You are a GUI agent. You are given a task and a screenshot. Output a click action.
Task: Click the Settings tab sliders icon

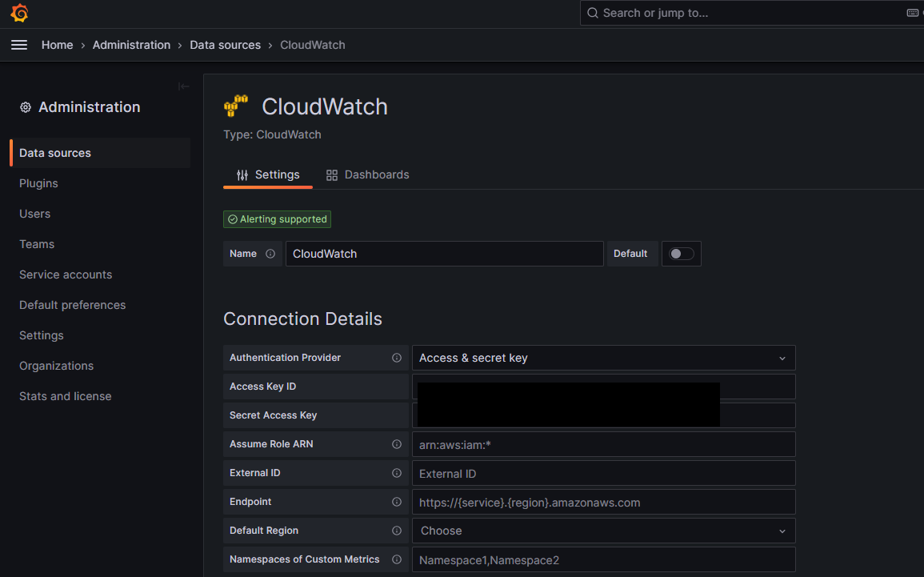pos(242,175)
